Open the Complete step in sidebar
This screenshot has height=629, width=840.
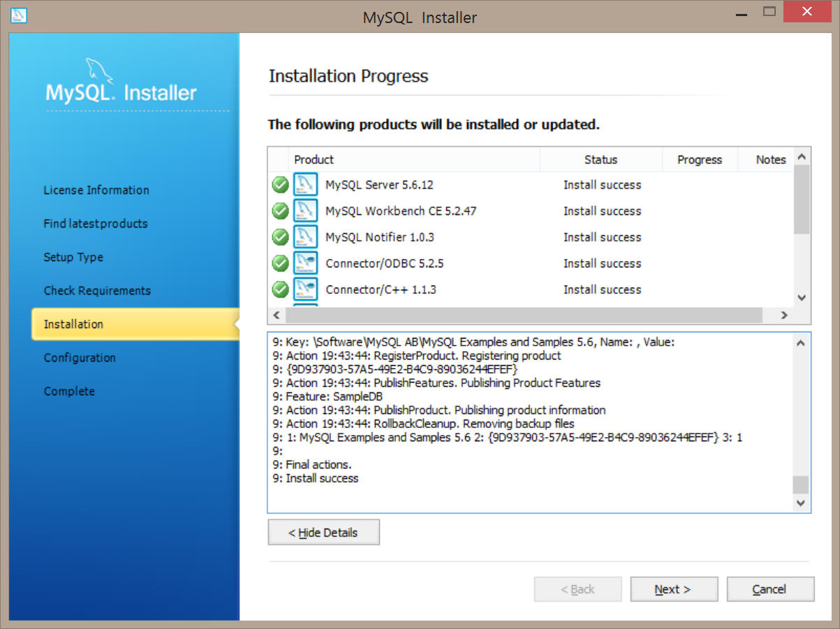click(69, 391)
